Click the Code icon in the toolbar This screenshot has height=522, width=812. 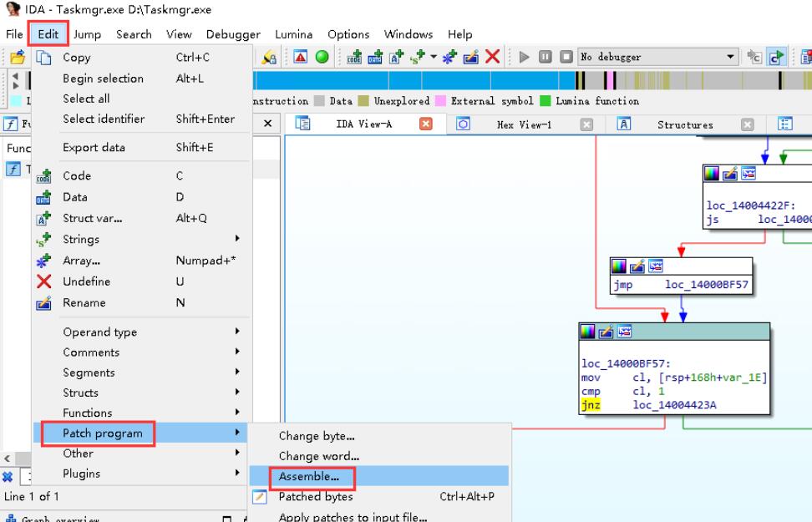pyautogui.click(x=354, y=57)
